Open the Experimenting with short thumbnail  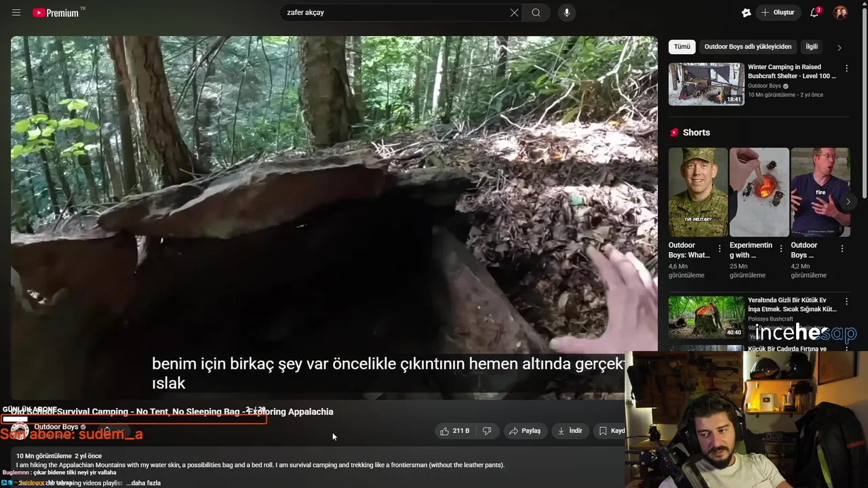759,192
